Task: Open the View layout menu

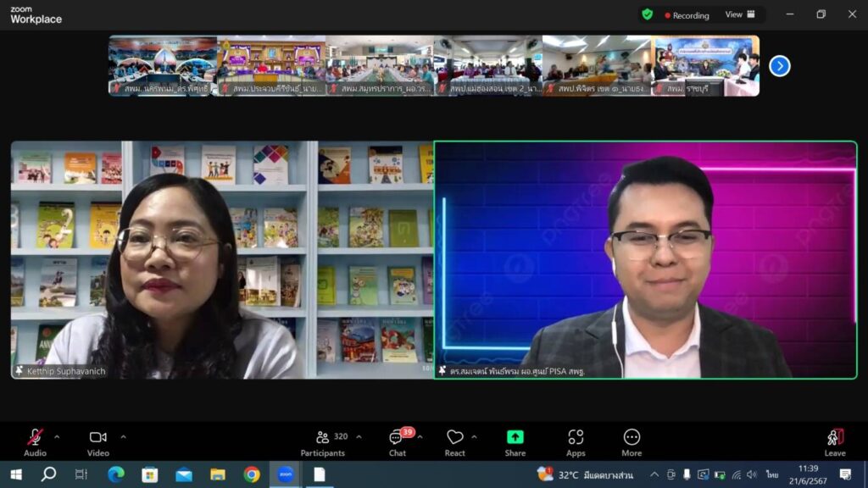Action: [x=740, y=15]
